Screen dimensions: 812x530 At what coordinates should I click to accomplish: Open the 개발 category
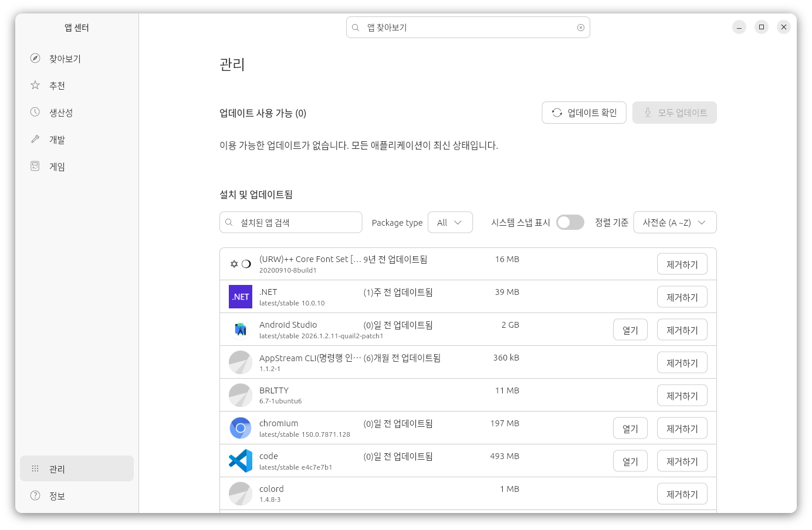tap(77, 140)
